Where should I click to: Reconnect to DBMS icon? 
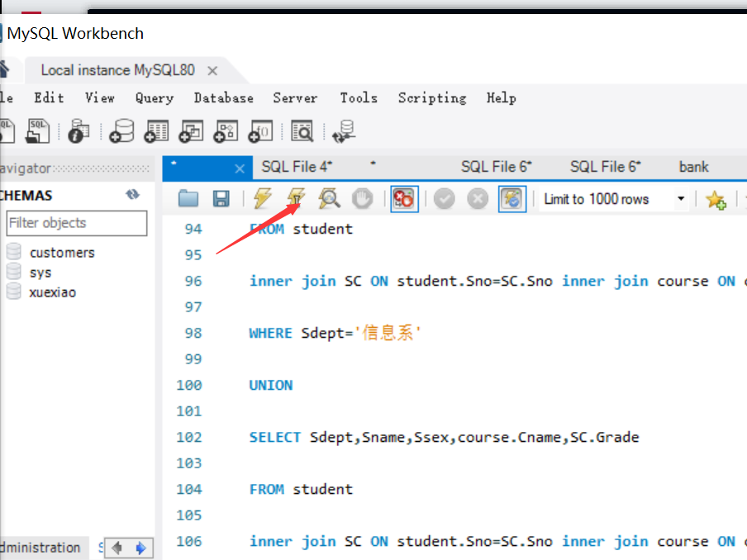[x=344, y=131]
